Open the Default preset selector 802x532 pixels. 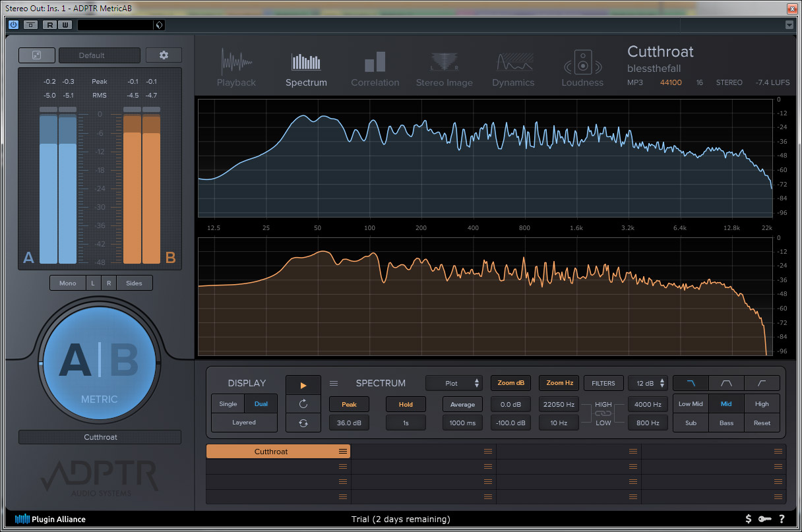tap(100, 55)
